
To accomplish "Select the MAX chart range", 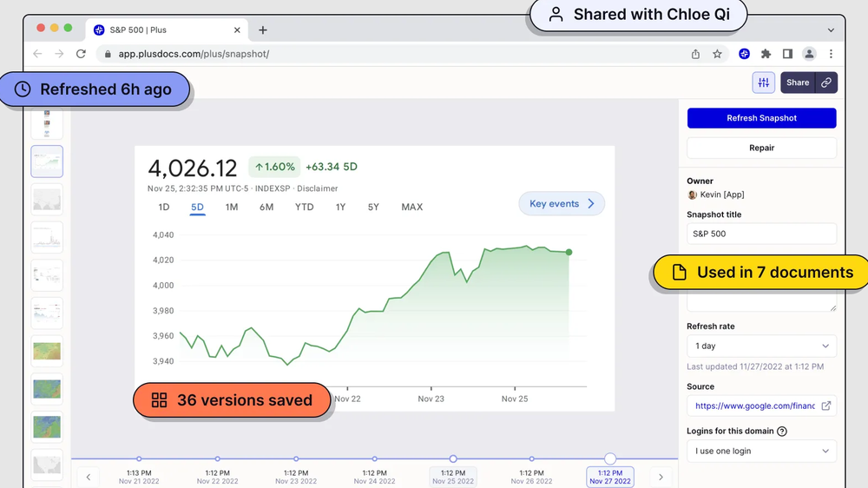I will pyautogui.click(x=411, y=208).
